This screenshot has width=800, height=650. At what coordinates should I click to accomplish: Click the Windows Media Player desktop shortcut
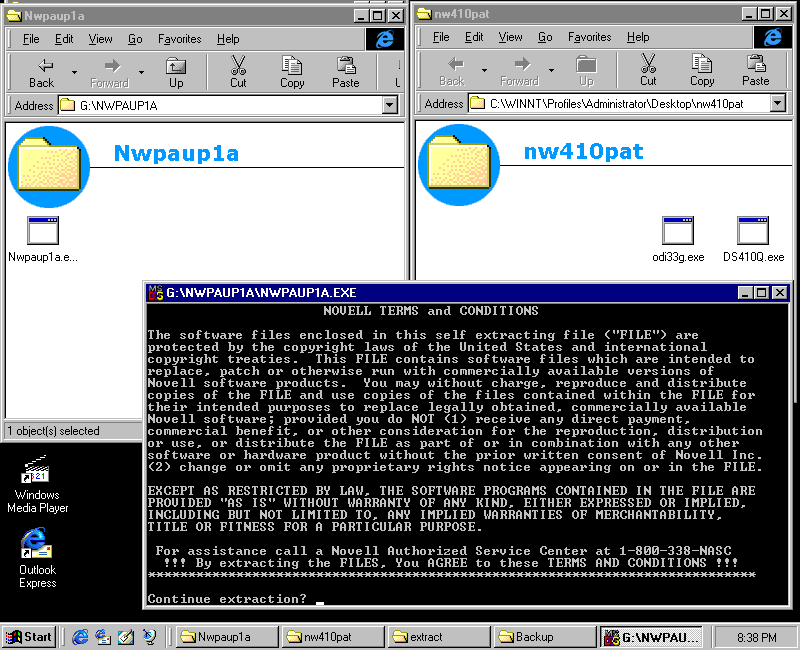tap(37, 484)
